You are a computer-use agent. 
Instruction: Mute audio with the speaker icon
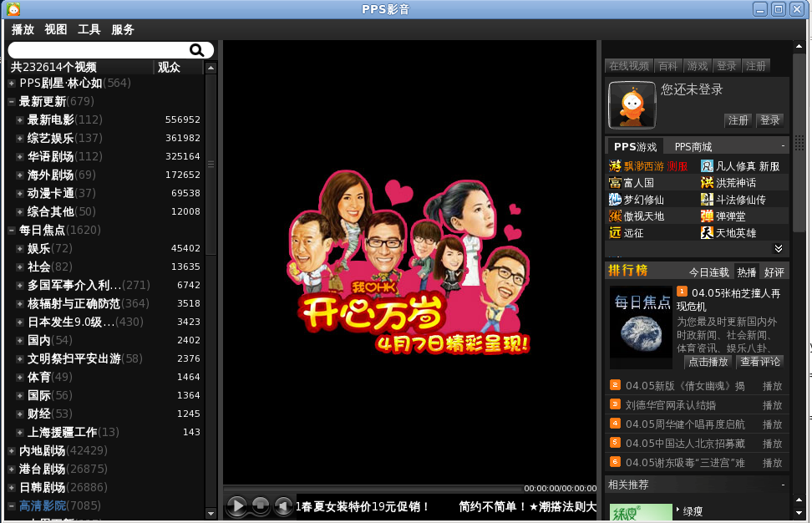point(282,505)
